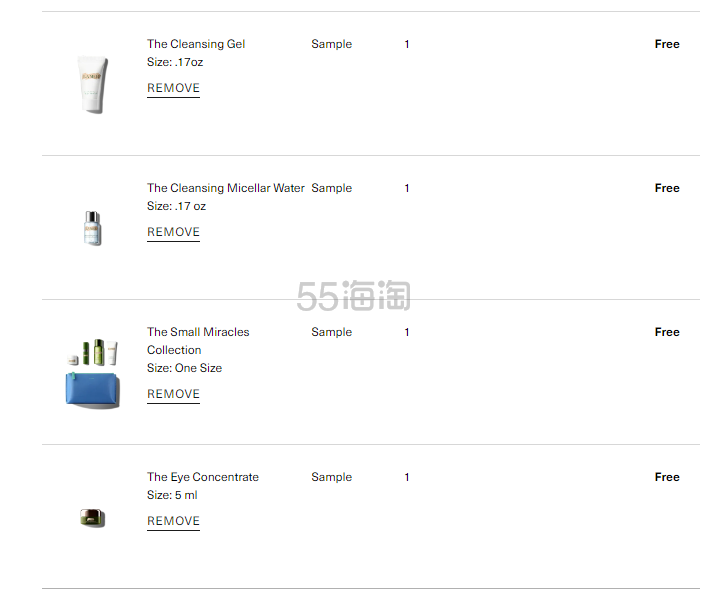Click The Small Miracles Collection title

pyautogui.click(x=198, y=341)
